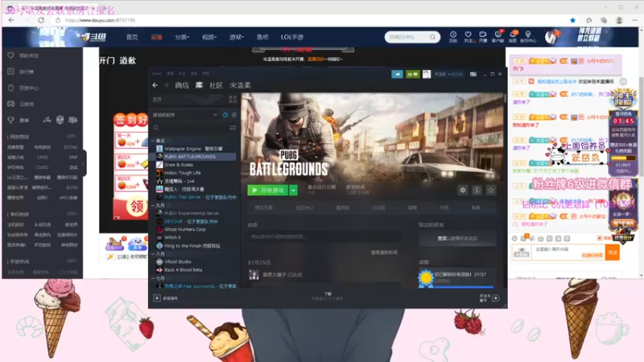Open PUBG game settings gear icon
The width and height of the screenshot is (644, 362).
click(463, 190)
